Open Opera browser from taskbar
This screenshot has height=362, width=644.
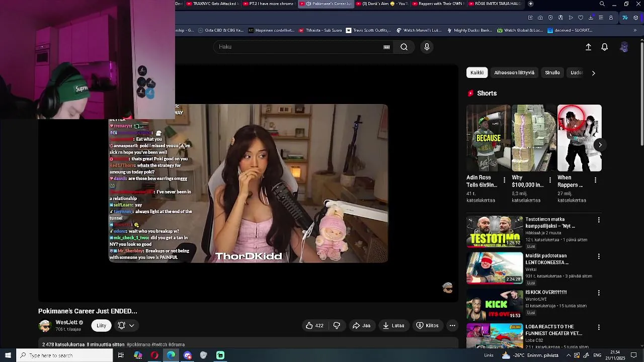point(154,355)
